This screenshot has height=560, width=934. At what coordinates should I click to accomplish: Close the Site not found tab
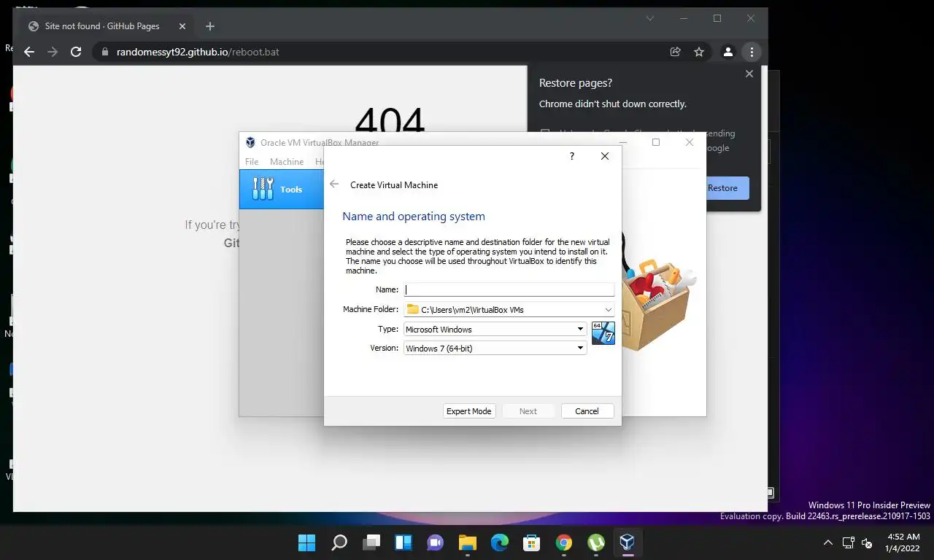(182, 26)
